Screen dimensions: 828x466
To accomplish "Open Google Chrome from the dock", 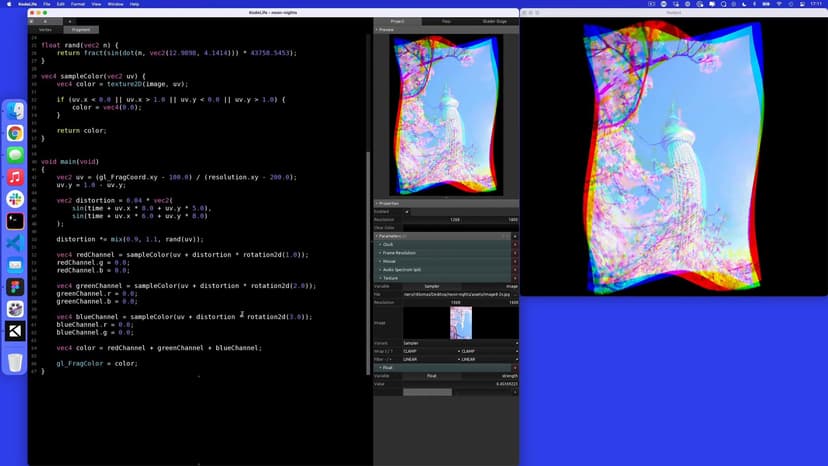I will [15, 133].
